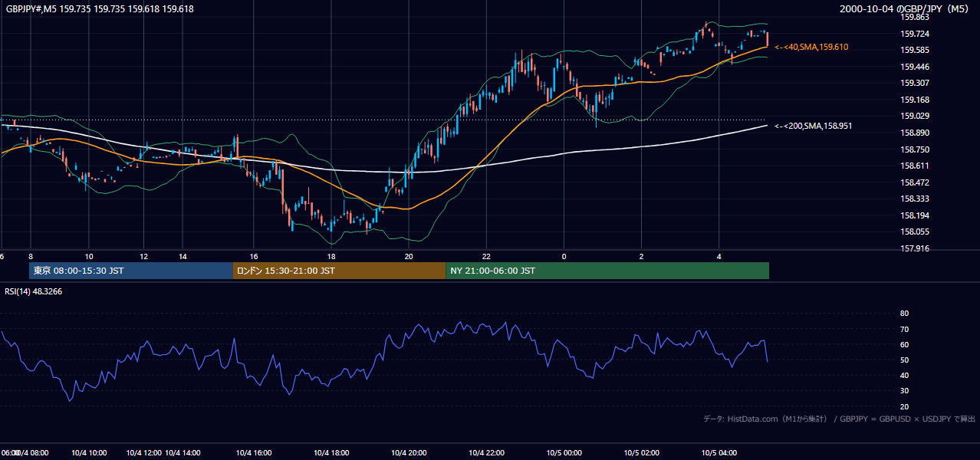This screenshot has width=980, height=460.
Task: Select the 東京 08:00-15:30 JST session bar
Action: click(130, 271)
